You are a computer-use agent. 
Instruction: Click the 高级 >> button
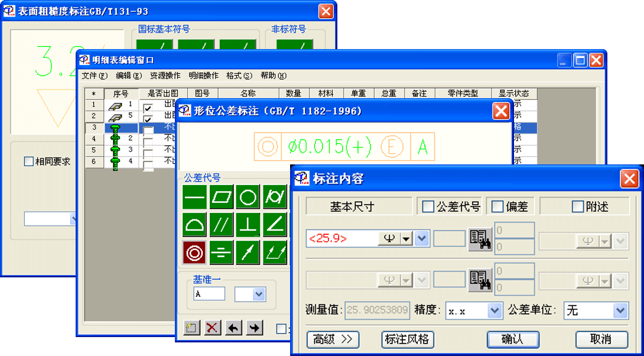333,339
